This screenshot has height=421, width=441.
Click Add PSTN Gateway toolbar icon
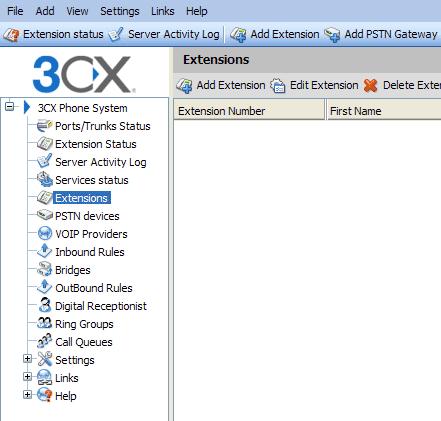[332, 35]
